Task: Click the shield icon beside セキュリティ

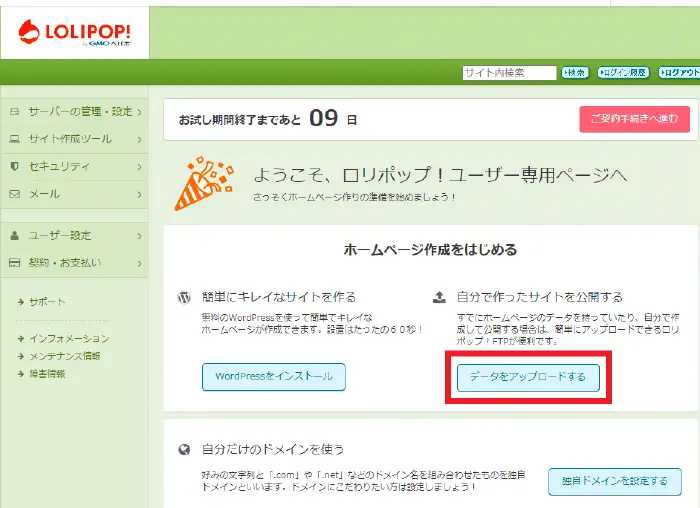Action: tap(15, 167)
